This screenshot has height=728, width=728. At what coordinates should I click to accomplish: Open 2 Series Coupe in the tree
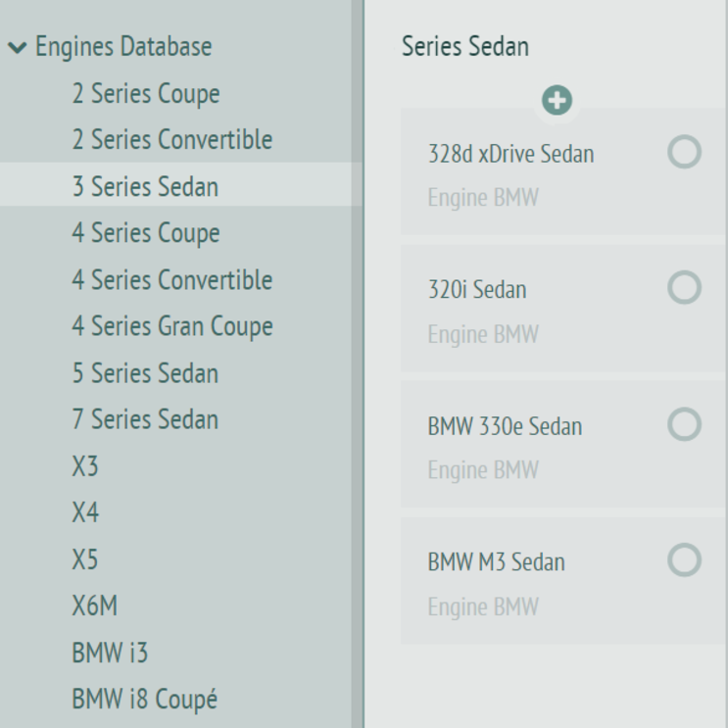pyautogui.click(x=145, y=94)
